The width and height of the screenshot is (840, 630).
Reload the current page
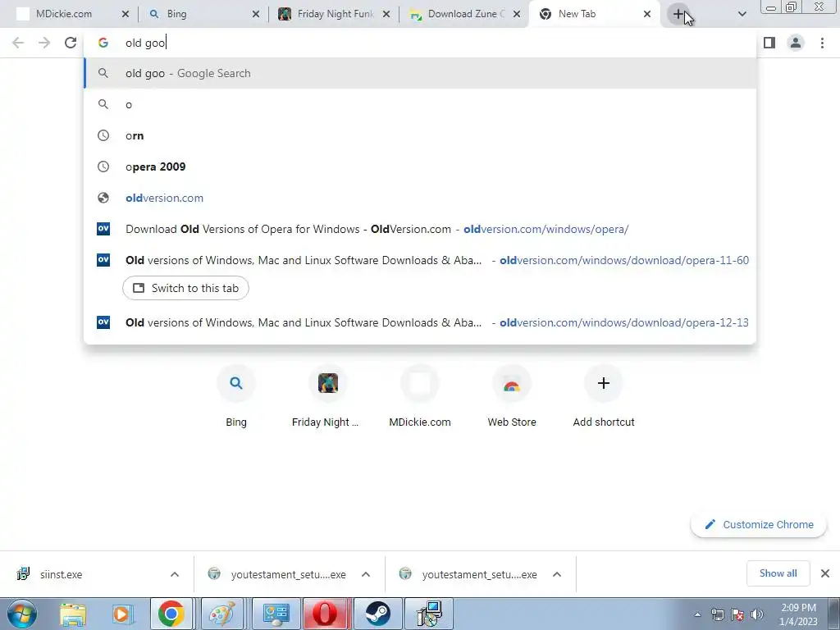pos(71,43)
